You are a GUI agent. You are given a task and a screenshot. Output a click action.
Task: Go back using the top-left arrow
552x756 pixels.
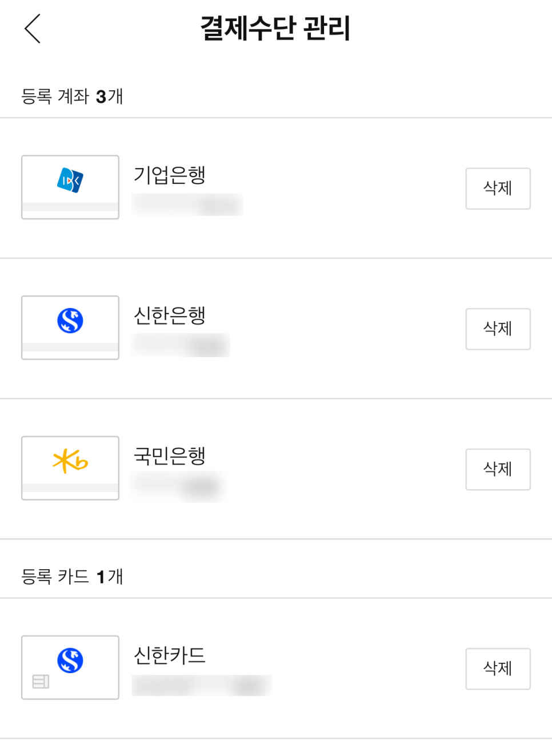click(x=33, y=29)
